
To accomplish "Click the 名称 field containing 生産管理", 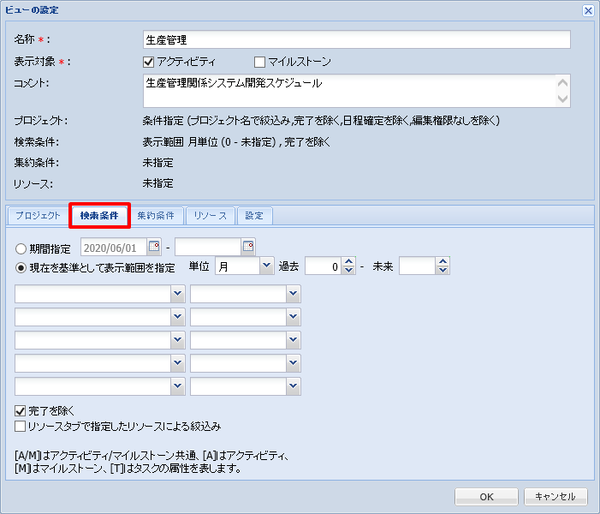I will click(357, 40).
